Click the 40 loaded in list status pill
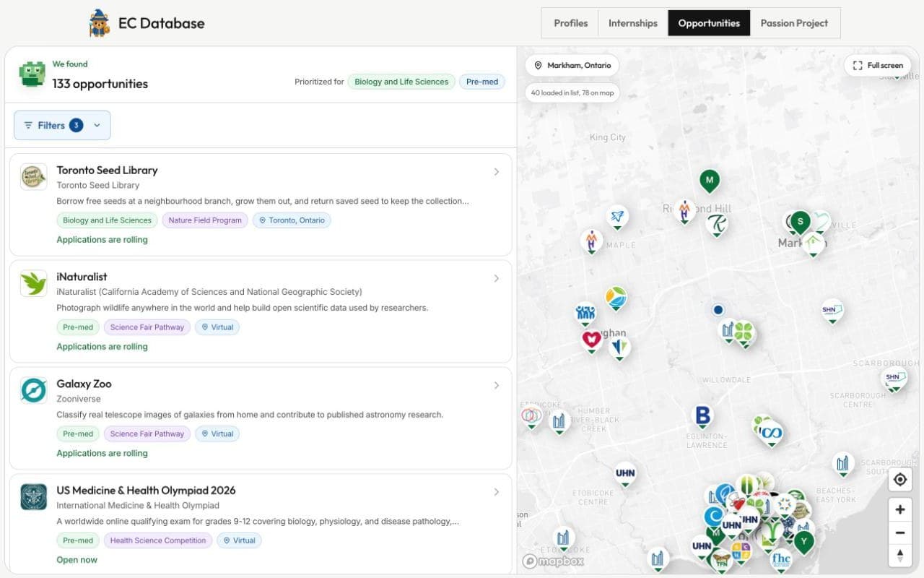Screen dimensions: 924x578 [572, 92]
